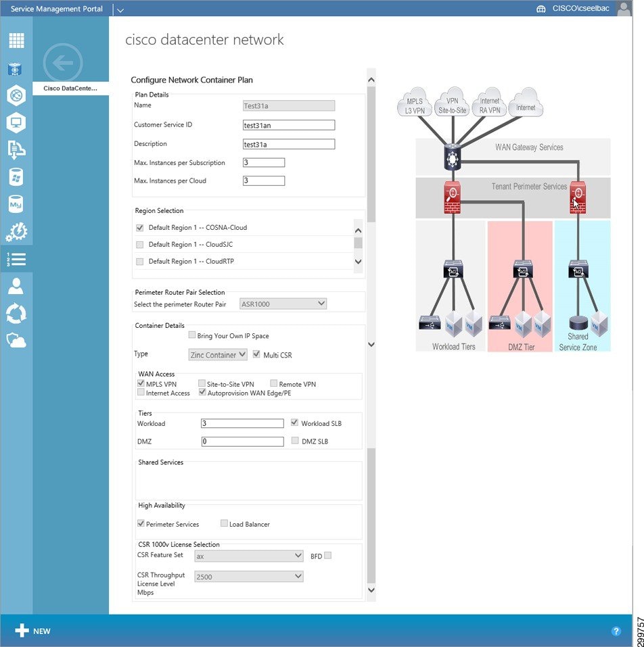The height and width of the screenshot is (647, 644).
Task: Open the Service Management Portal menu chevron
Action: [x=120, y=10]
